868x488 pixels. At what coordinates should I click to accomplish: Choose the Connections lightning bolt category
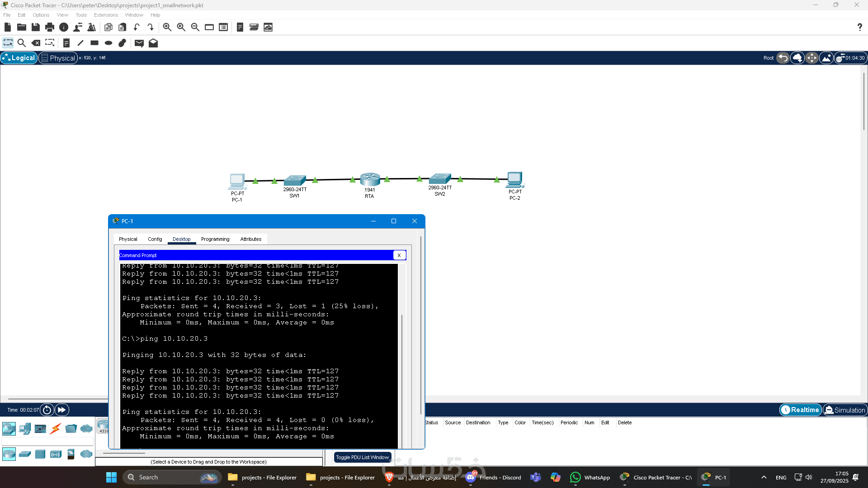(x=56, y=428)
